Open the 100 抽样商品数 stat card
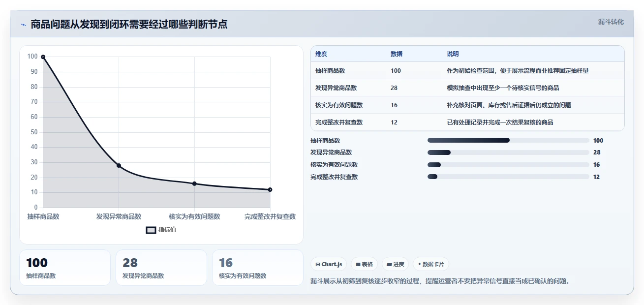 point(65,268)
